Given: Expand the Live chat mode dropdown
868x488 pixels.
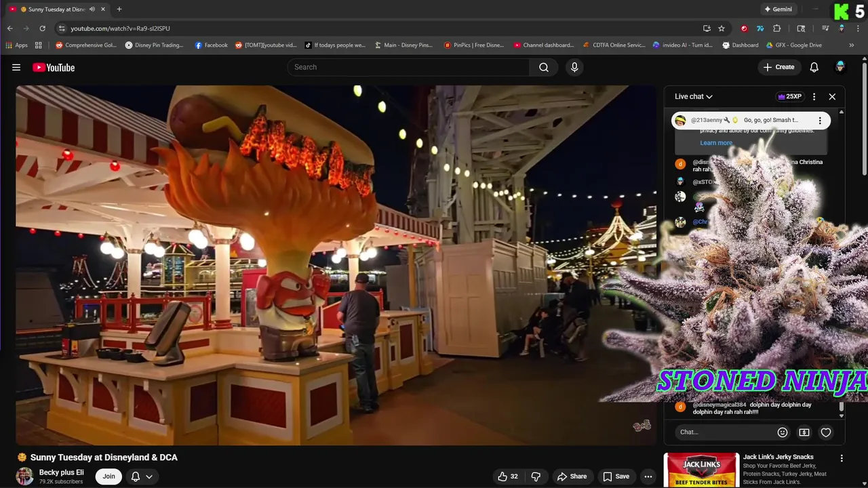Looking at the screenshot, I should 693,96.
